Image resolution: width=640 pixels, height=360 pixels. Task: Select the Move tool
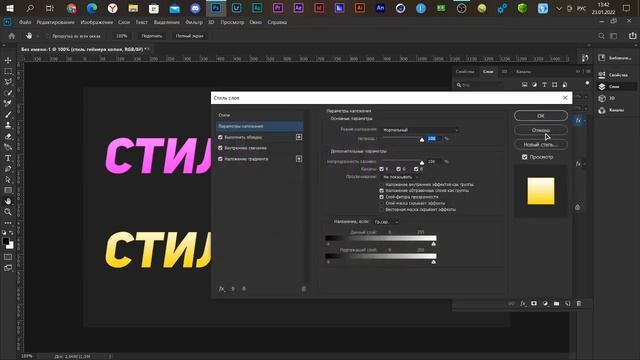coord(8,60)
